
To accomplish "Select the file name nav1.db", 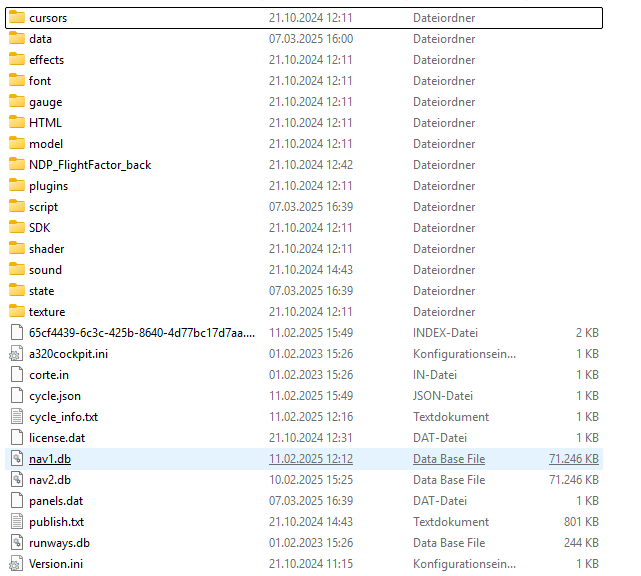I will (x=50, y=459).
